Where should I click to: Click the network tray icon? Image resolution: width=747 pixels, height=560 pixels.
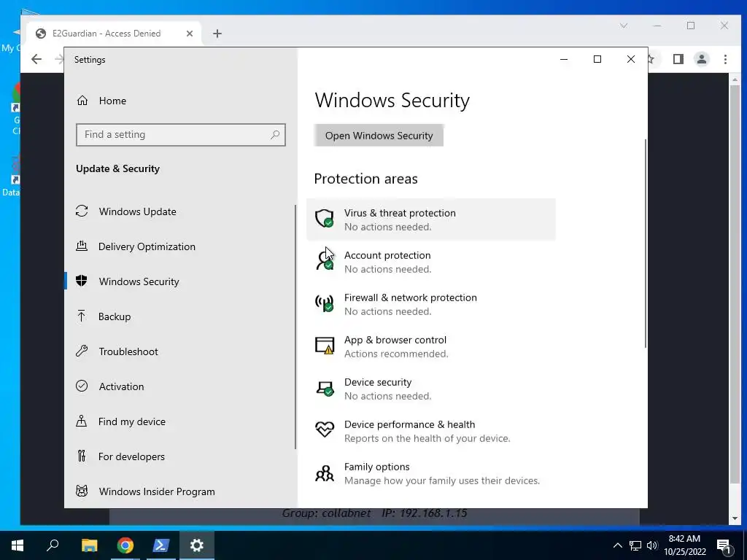pyautogui.click(x=635, y=545)
